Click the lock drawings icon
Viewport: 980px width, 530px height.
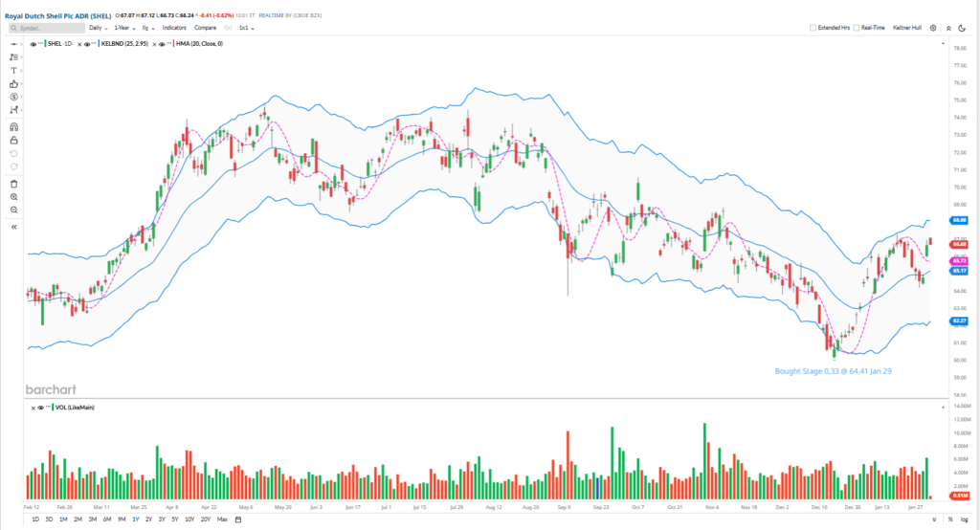tap(14, 140)
